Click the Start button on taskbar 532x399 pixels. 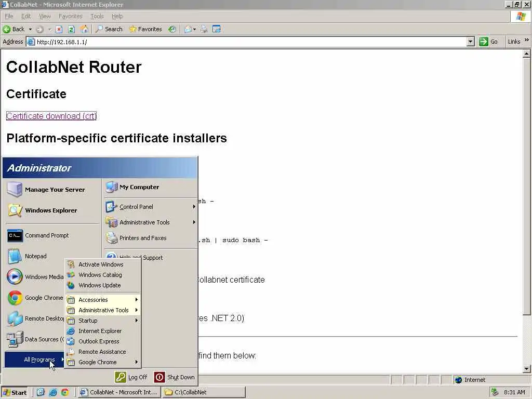pyautogui.click(x=15, y=393)
